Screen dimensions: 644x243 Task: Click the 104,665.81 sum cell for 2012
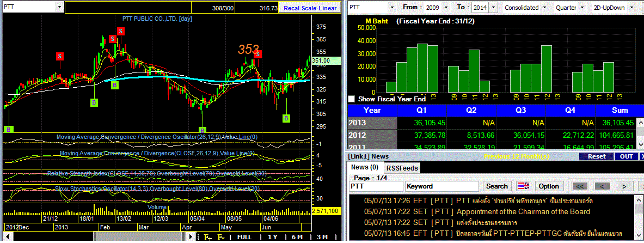point(615,135)
